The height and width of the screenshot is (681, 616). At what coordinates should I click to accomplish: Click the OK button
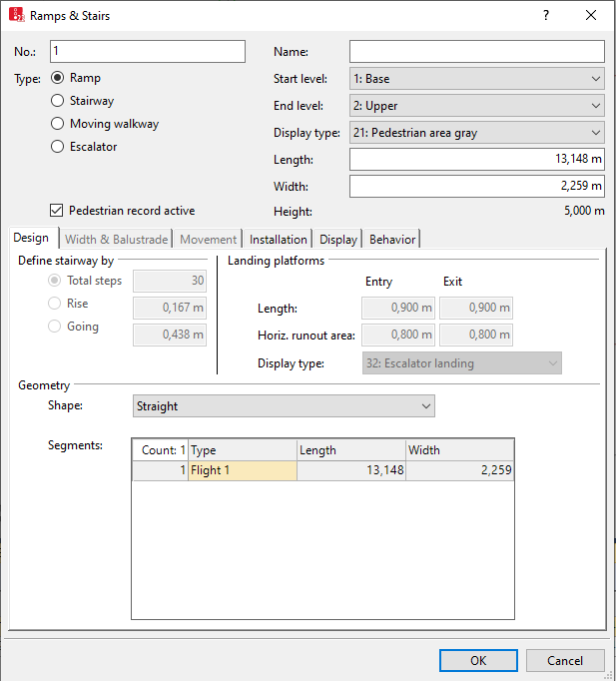pyautogui.click(x=478, y=660)
